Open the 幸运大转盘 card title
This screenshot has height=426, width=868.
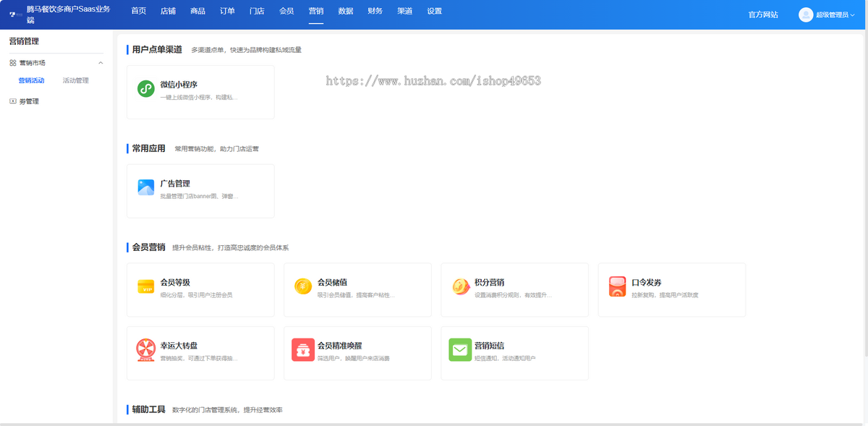pyautogui.click(x=179, y=346)
